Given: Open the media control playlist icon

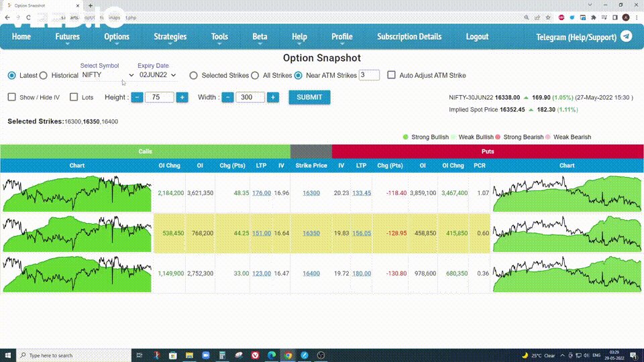Looking at the screenshot, I should [x=604, y=17].
